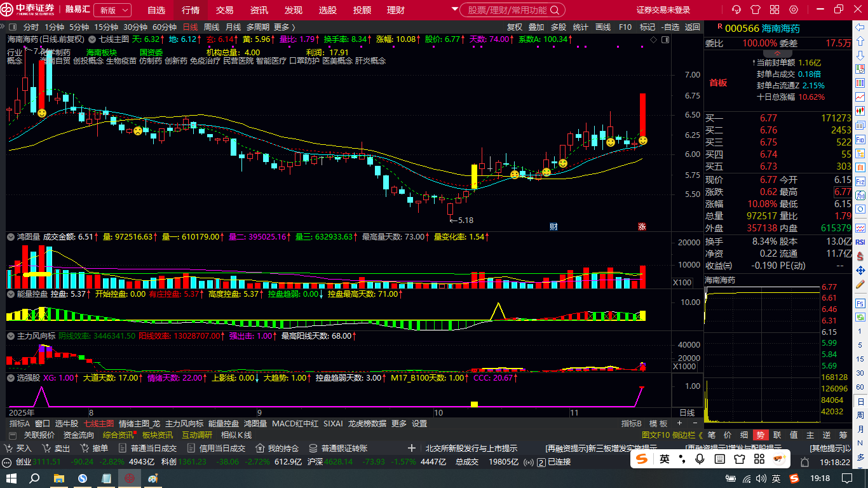Open the red line trend icon in sidebar

(860, 97)
